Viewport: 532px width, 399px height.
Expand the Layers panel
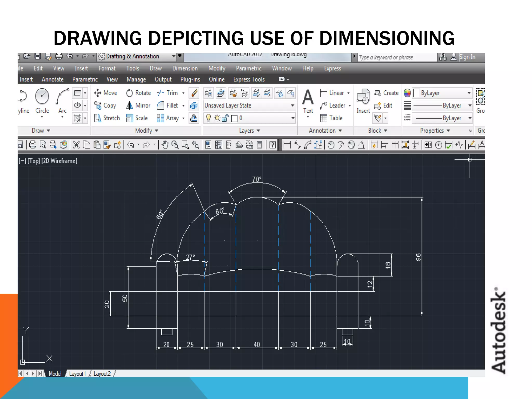tap(249, 131)
